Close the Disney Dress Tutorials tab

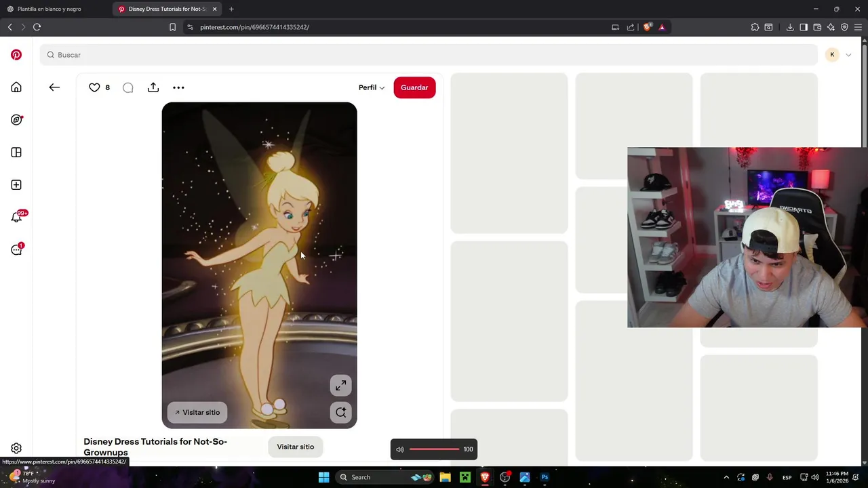coord(215,9)
